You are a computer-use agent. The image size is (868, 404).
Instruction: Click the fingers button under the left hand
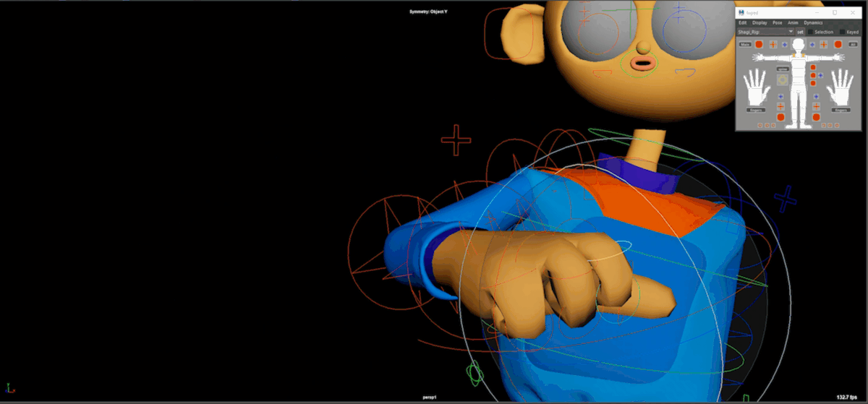coord(756,110)
